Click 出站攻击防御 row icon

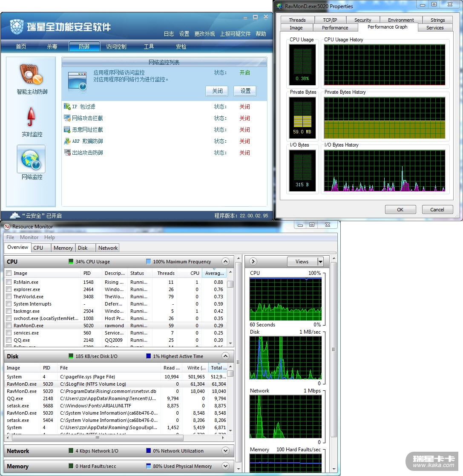point(67,153)
